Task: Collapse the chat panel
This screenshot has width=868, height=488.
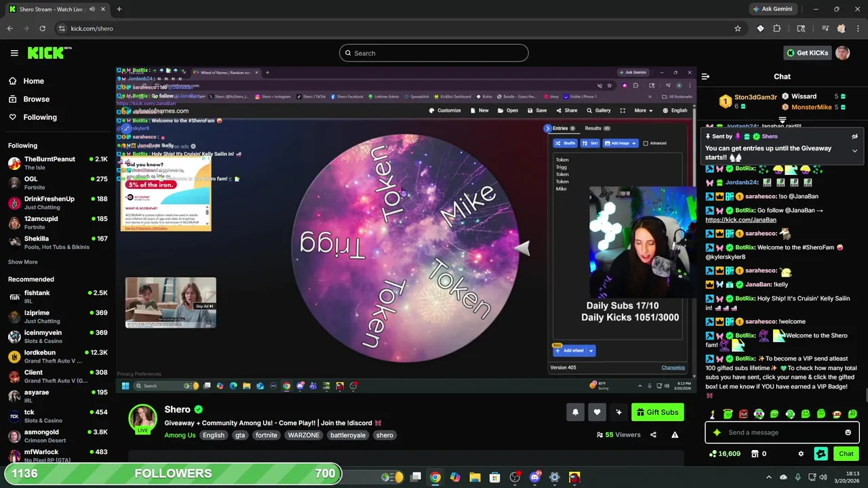Action: click(705, 77)
